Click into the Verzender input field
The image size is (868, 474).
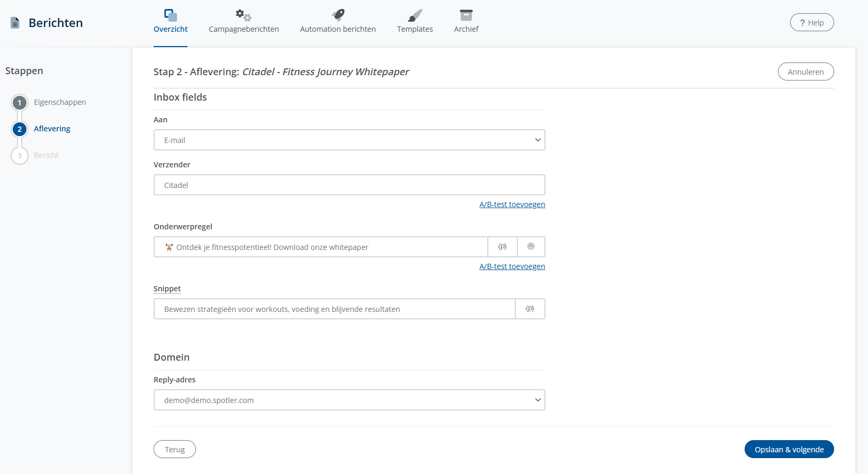click(349, 185)
